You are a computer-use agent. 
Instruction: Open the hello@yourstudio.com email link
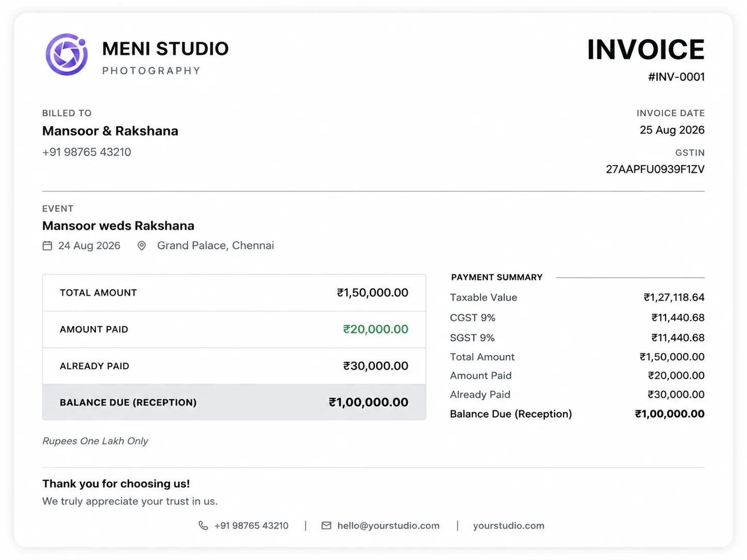coord(388,525)
